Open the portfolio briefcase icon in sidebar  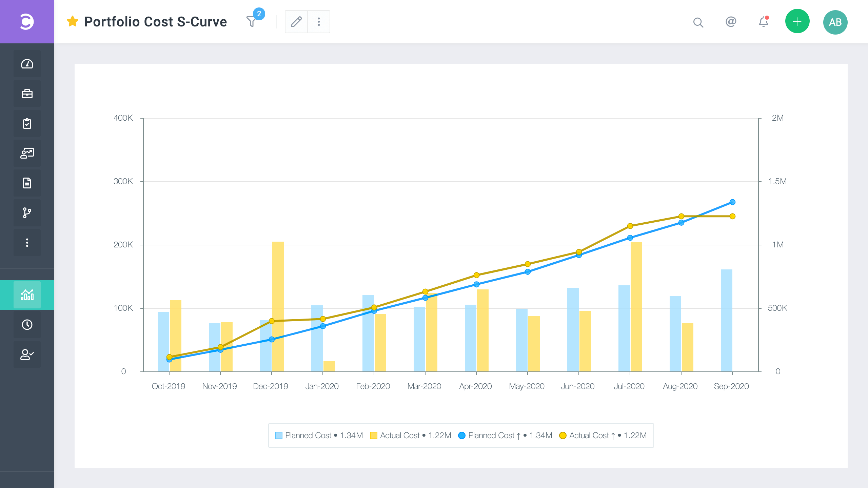(x=27, y=94)
